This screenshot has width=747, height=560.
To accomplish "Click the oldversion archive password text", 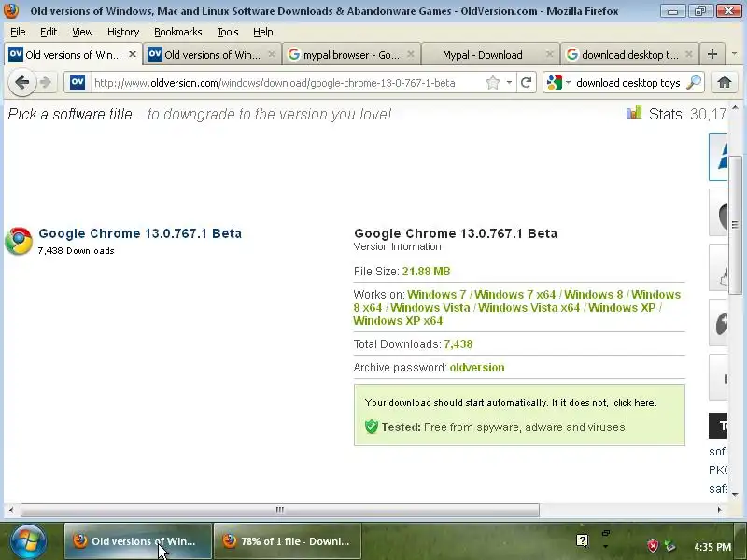I will 477,368.
